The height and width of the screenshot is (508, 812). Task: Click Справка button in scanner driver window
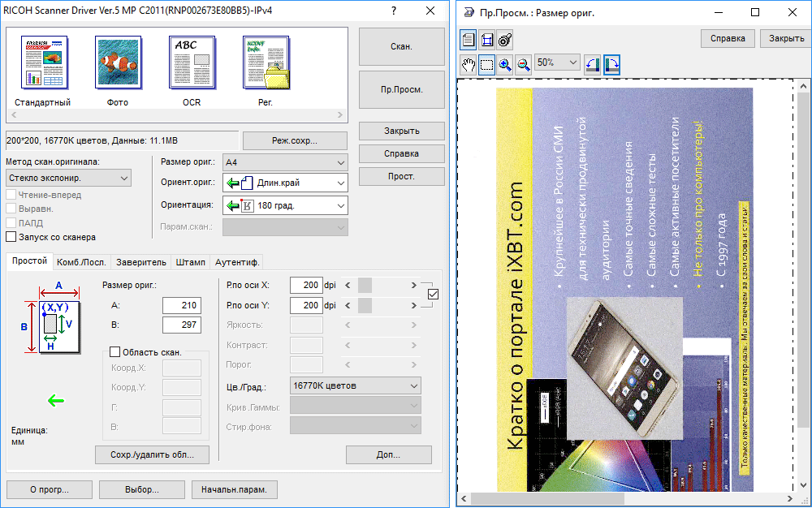[401, 153]
